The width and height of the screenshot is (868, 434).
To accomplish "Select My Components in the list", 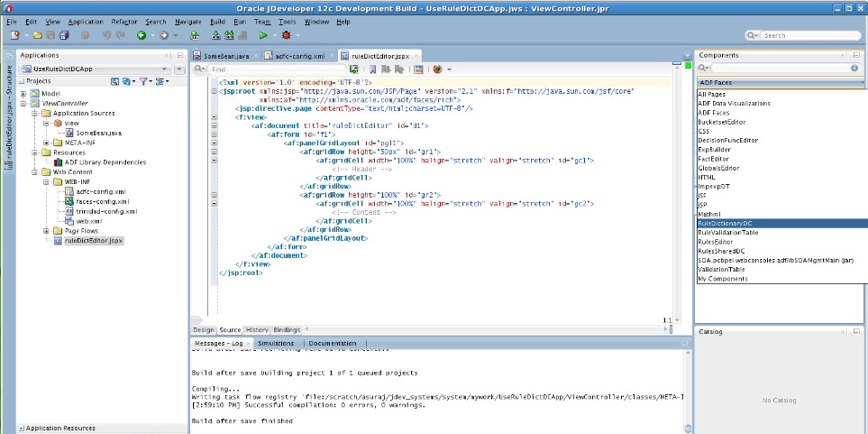I will (722, 279).
